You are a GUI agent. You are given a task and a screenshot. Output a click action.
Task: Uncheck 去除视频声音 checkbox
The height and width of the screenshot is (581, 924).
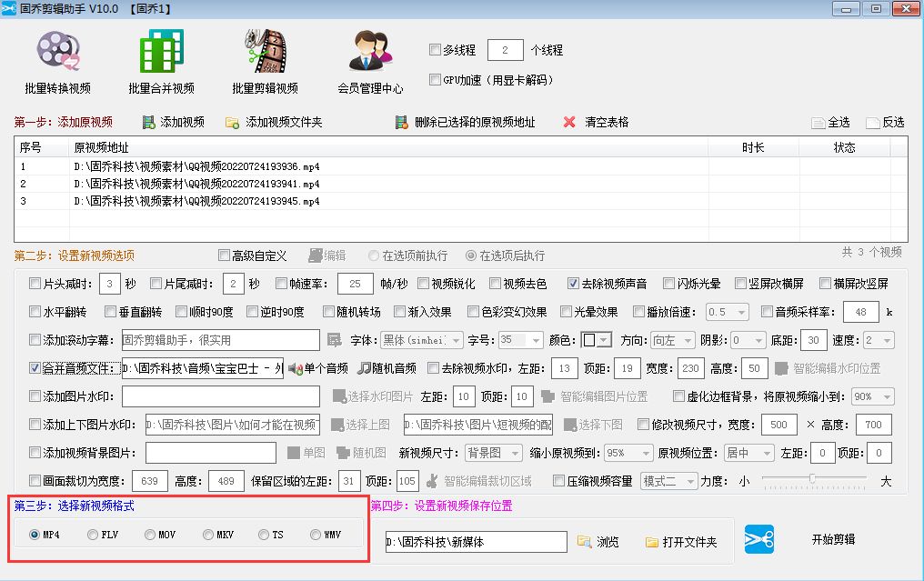tap(573, 284)
